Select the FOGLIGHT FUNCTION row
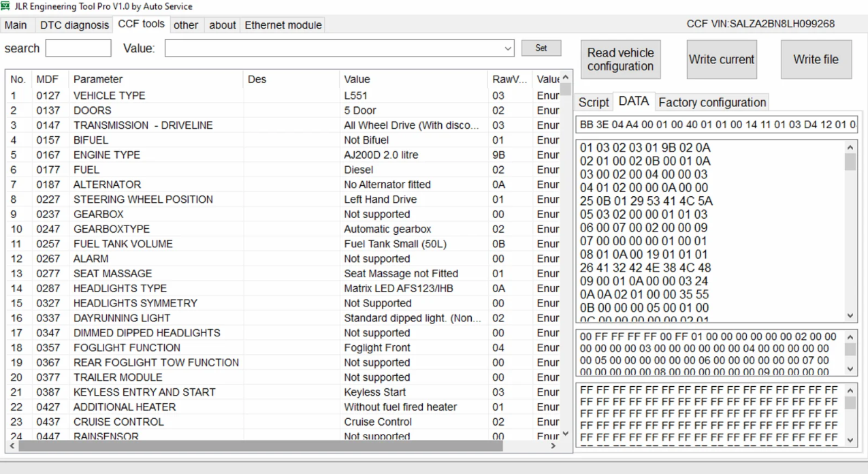 (x=283, y=348)
